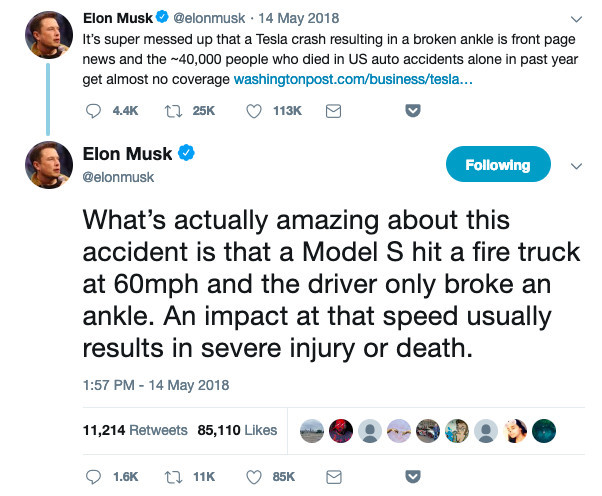
Task: Open chevron menu next to Following button
Action: pos(576,166)
